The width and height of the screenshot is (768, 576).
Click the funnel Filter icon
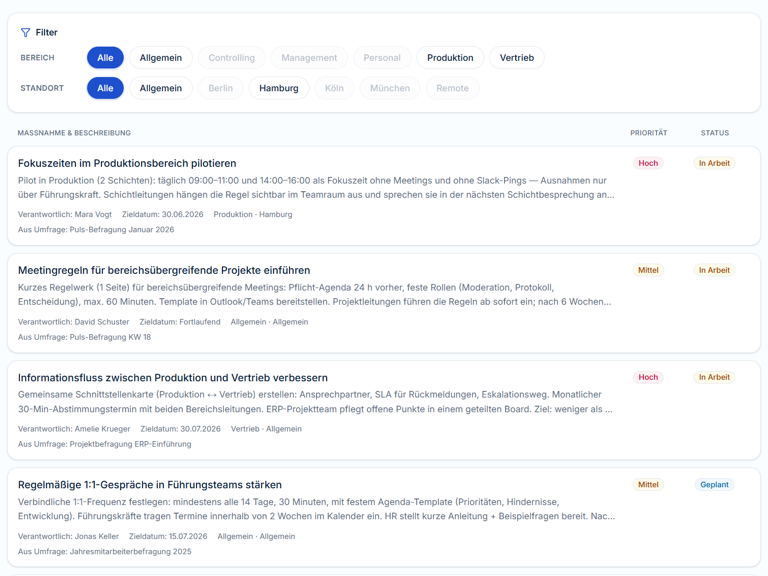[25, 32]
